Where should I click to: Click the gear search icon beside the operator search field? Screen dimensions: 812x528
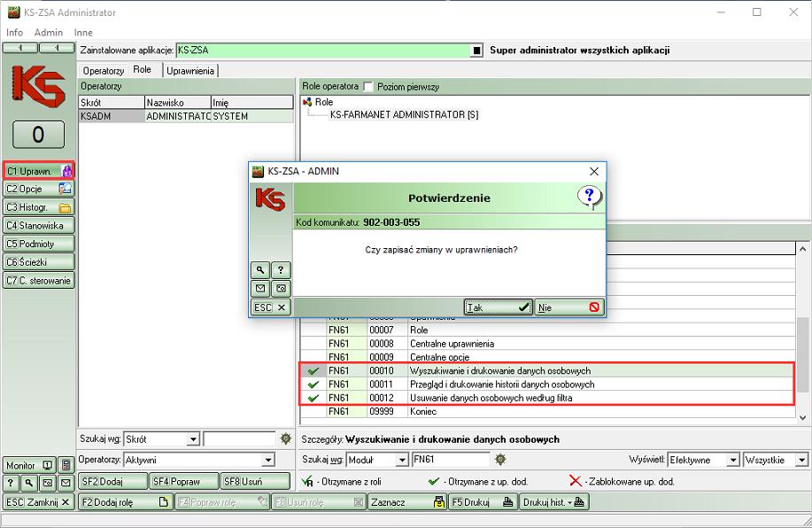(286, 439)
